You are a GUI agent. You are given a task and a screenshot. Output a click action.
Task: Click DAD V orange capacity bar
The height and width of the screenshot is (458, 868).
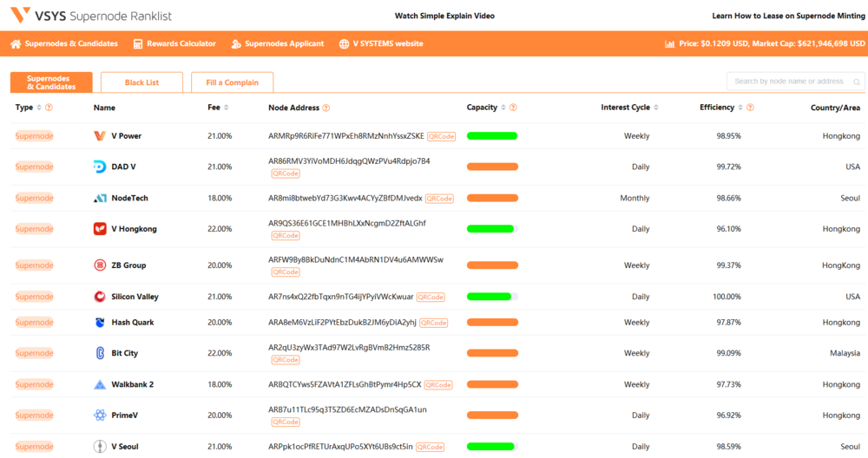coord(492,167)
